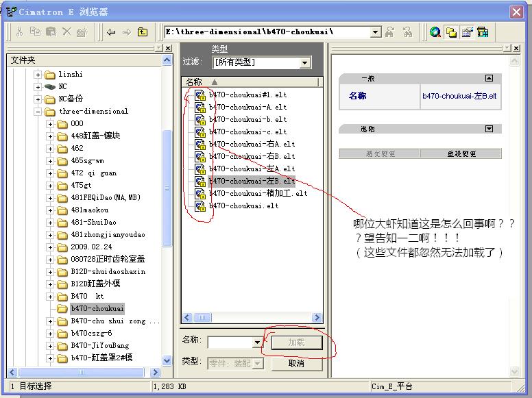Sort by 名称 column header

[x=250, y=82]
